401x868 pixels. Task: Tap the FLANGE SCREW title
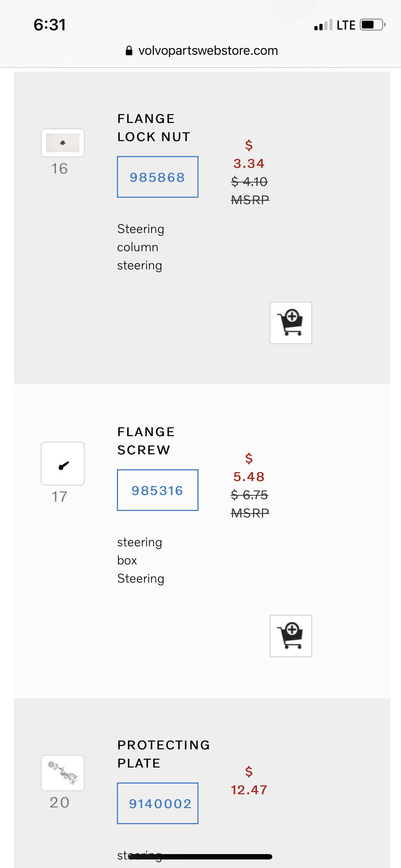146,441
